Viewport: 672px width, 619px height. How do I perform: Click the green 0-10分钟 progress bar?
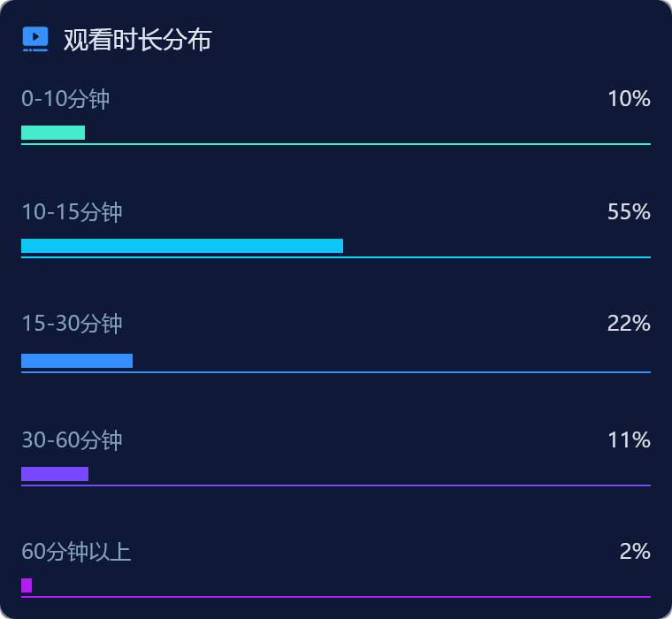click(x=53, y=133)
